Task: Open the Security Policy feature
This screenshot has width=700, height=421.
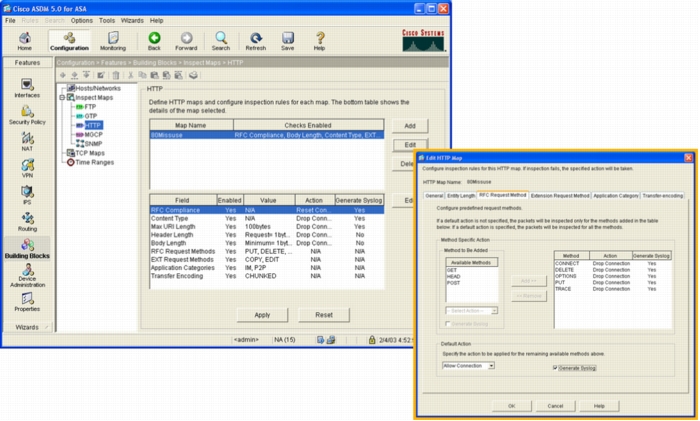Action: pos(27,115)
